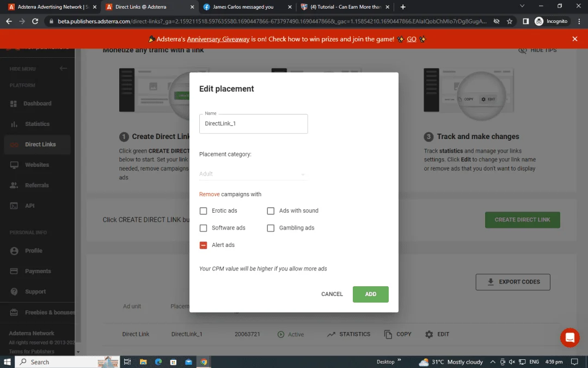Click the Referrals people icon
Viewport: 588px width, 368px height.
(x=14, y=185)
